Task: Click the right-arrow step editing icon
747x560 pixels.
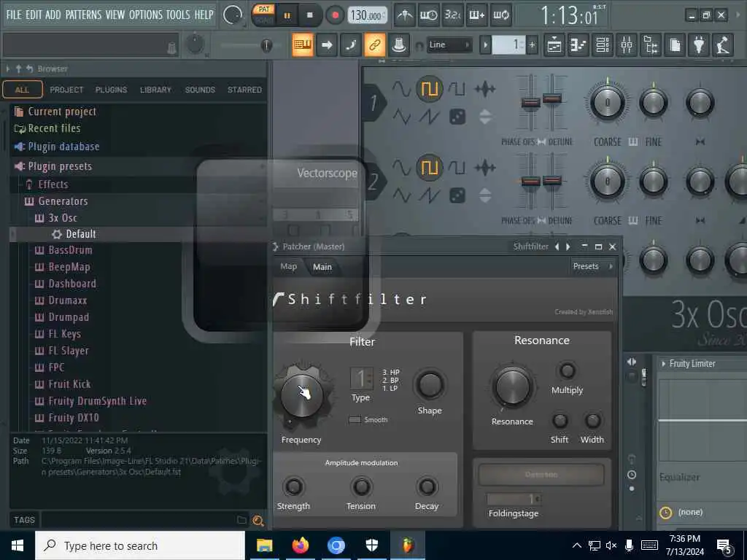Action: tap(327, 45)
